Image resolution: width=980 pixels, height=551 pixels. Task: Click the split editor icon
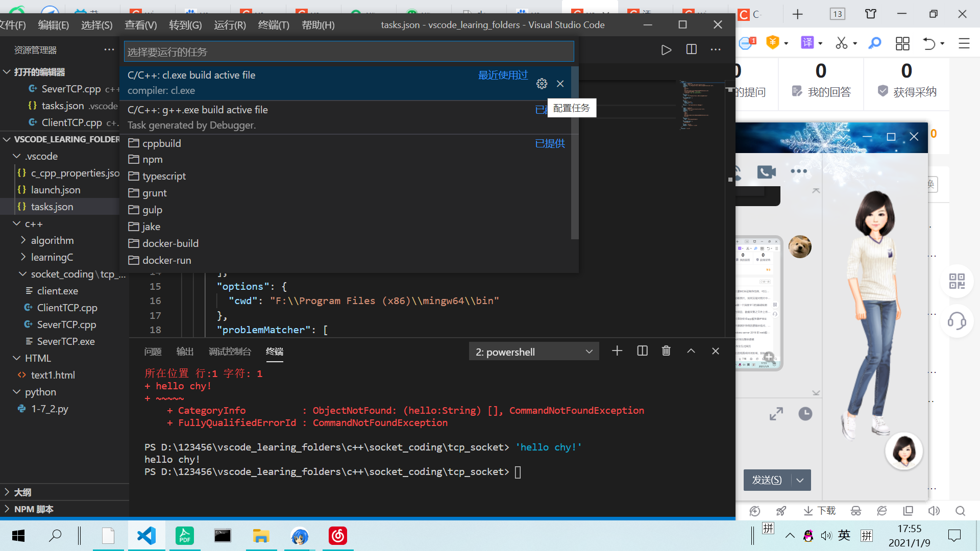(x=691, y=49)
